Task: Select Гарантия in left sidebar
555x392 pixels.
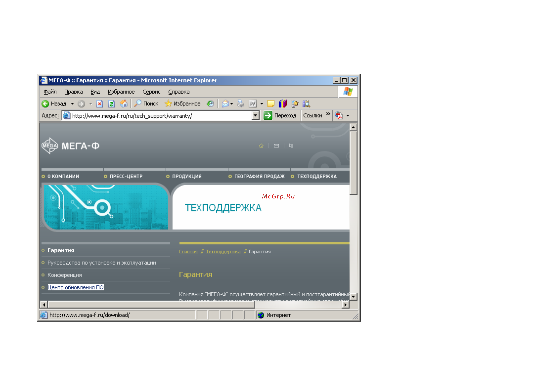Action: tap(61, 250)
